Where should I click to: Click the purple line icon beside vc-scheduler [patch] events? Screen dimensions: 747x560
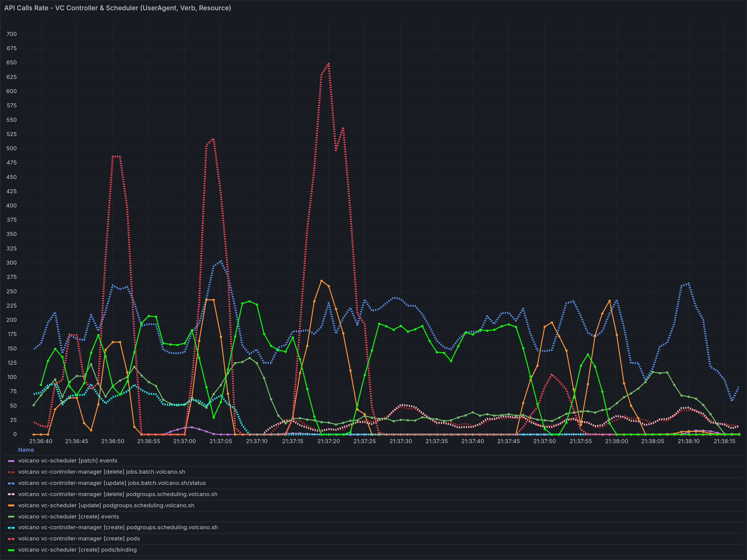click(x=11, y=460)
